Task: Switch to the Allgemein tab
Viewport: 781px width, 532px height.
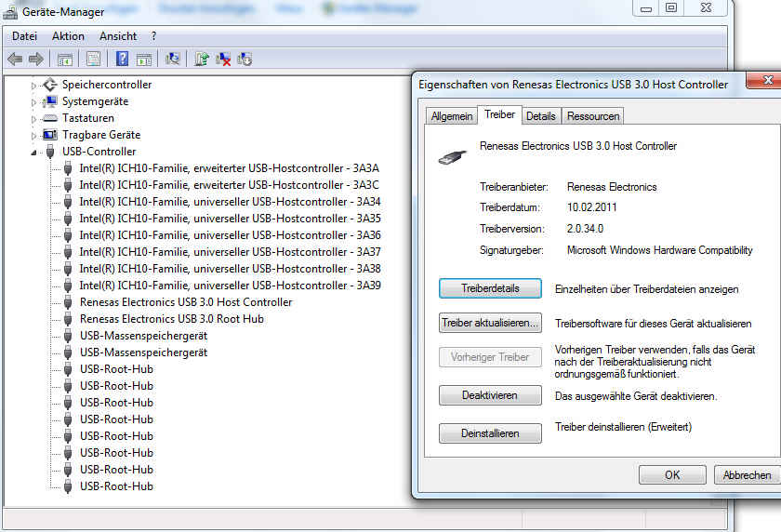Action: tap(452, 116)
